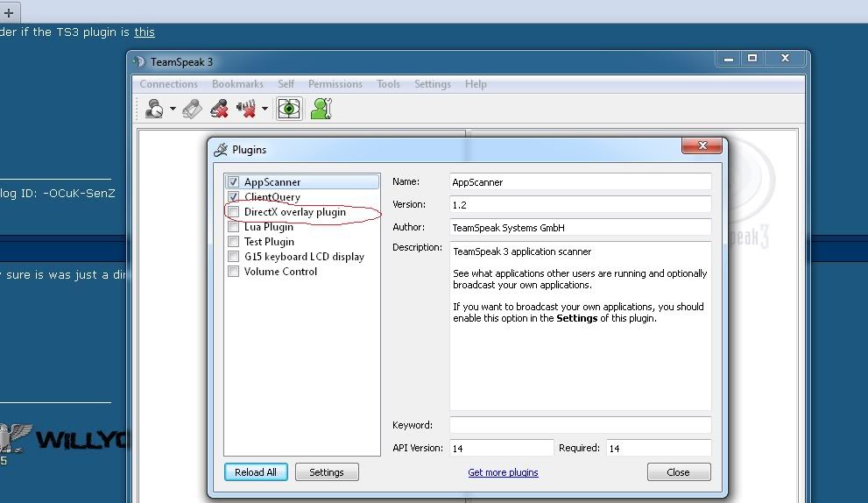
Task: Enable the Lua Plugin checkbox
Action: (234, 227)
